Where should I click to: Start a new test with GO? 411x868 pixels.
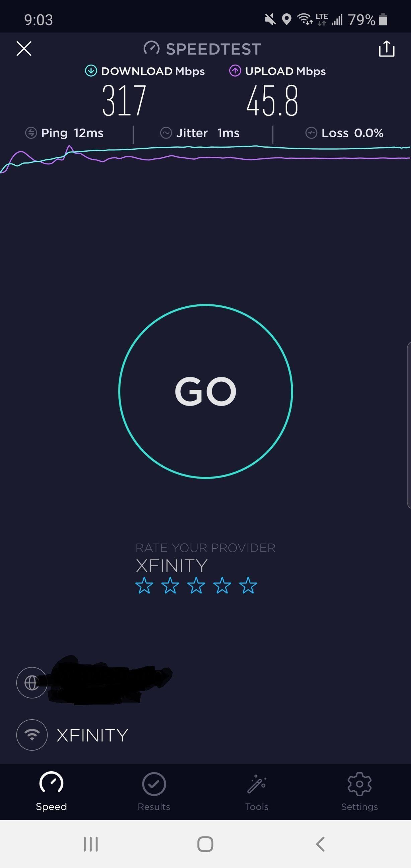click(205, 391)
